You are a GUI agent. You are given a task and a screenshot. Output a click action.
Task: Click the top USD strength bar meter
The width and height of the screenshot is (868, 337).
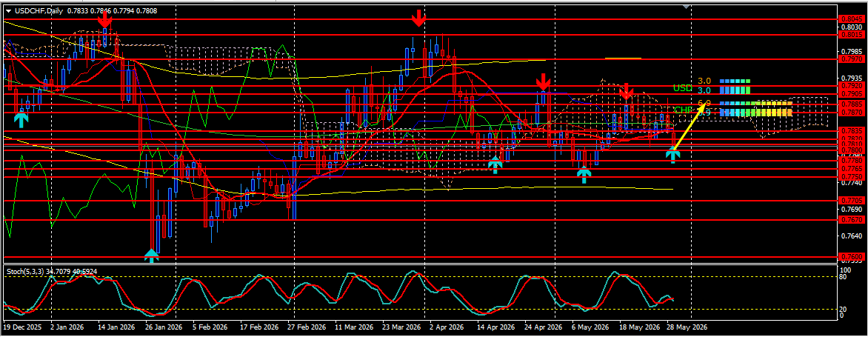pos(735,81)
